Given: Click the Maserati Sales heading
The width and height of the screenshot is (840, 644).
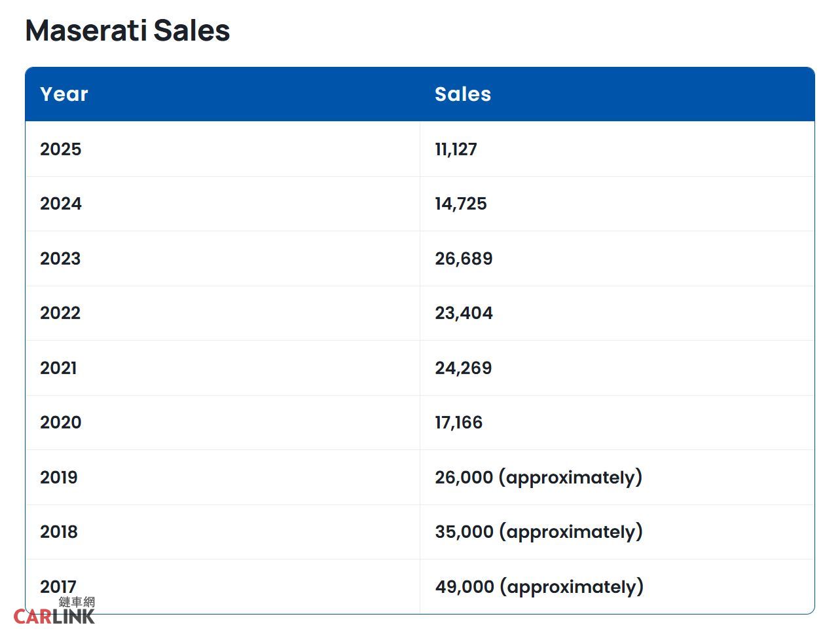Looking at the screenshot, I should [x=128, y=31].
